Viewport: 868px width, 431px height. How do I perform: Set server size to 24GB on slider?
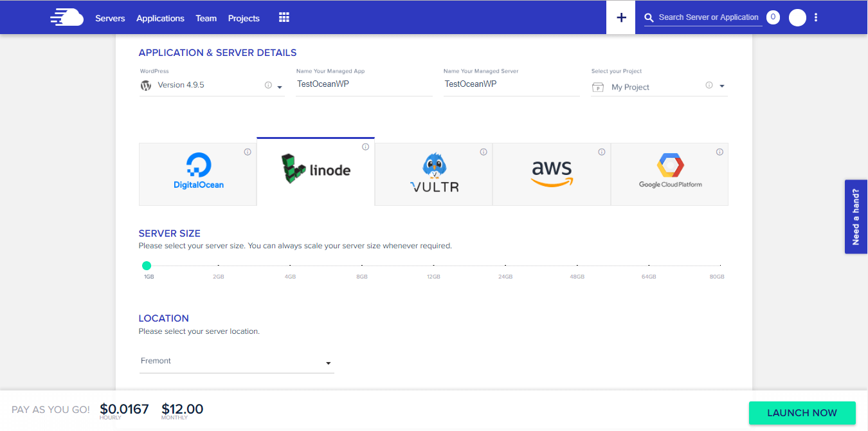pyautogui.click(x=505, y=266)
